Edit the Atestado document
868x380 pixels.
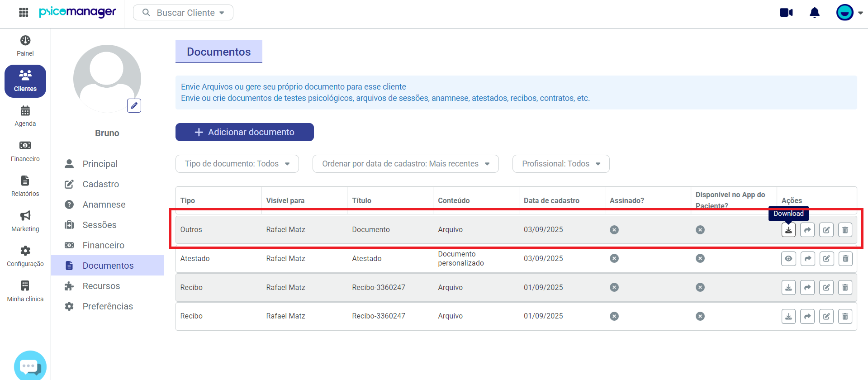[x=826, y=259]
